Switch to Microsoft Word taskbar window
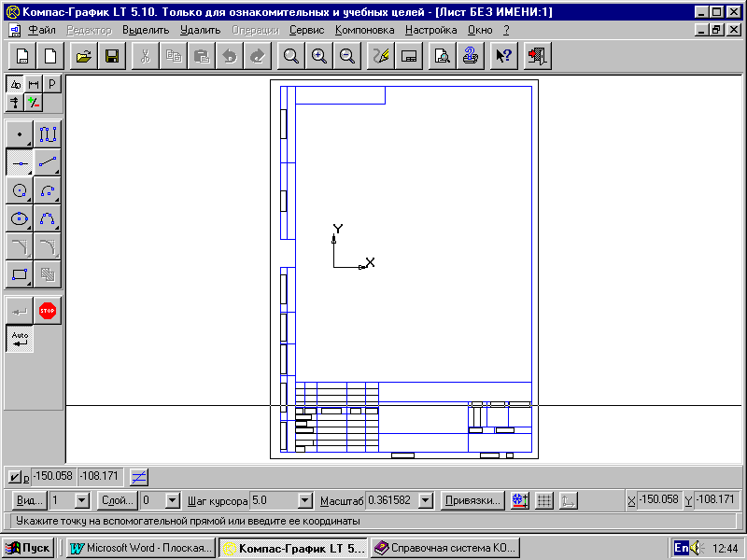747x560 pixels. (141, 548)
